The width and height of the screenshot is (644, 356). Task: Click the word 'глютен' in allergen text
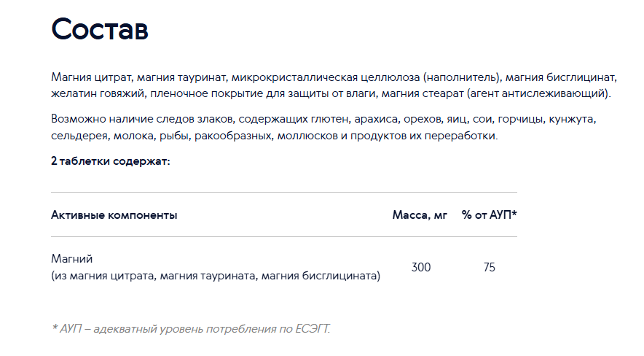[x=330, y=119]
